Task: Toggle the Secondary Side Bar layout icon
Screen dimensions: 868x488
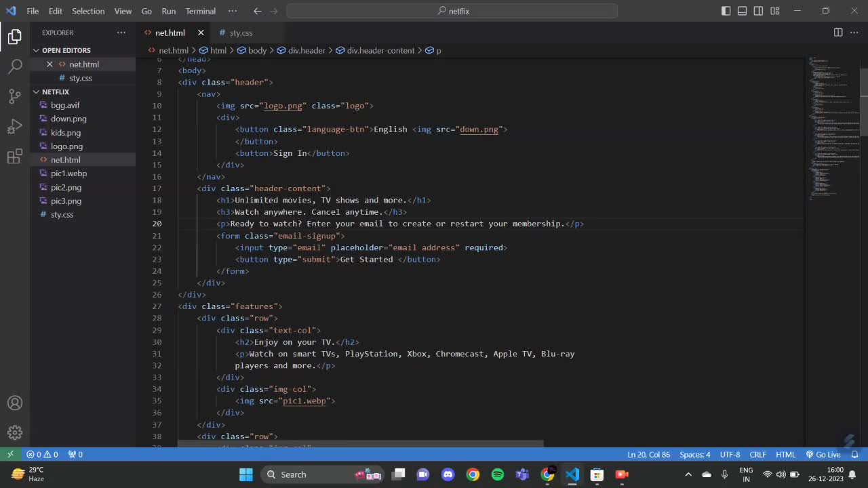Action: [758, 11]
